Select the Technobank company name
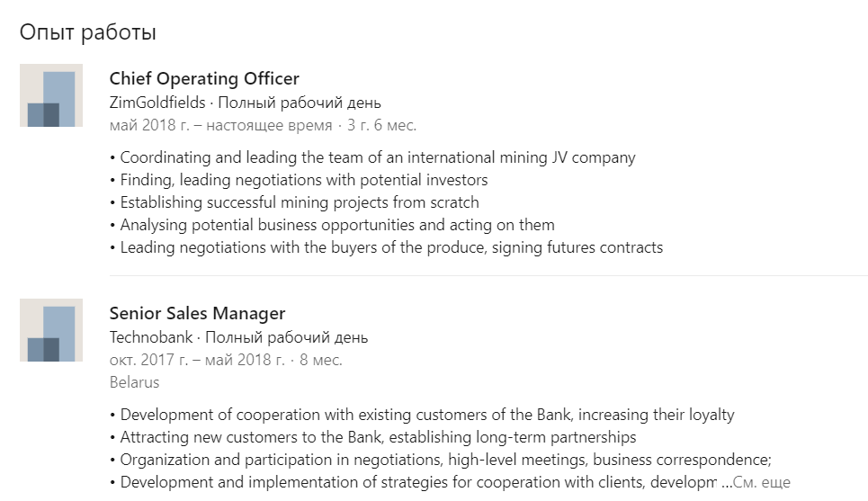868x501 pixels. point(151,337)
